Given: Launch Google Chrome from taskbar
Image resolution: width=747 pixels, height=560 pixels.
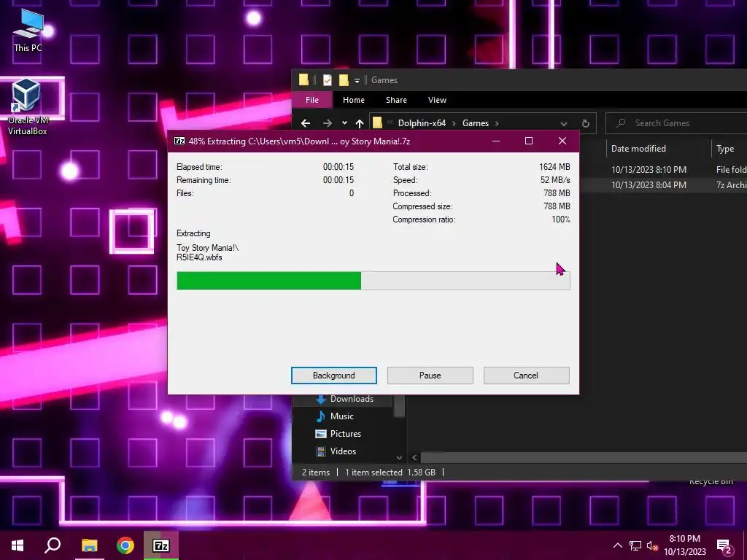Looking at the screenshot, I should coord(125,545).
